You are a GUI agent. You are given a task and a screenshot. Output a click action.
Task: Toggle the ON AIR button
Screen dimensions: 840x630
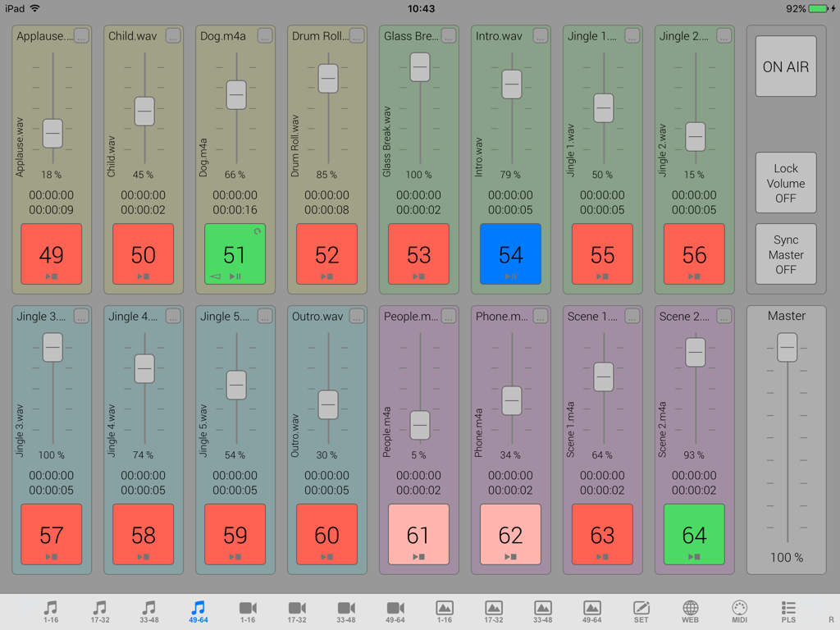coord(786,66)
